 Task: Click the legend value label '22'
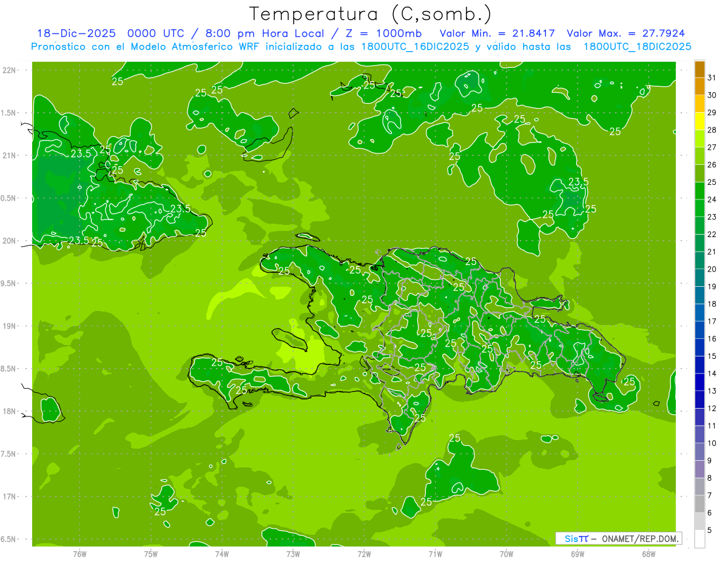click(x=712, y=235)
